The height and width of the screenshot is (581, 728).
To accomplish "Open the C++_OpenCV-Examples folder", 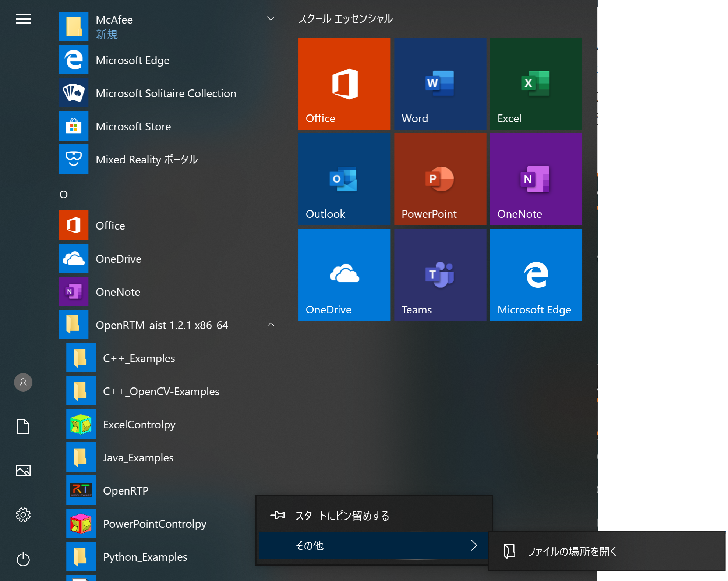I will coord(172,391).
